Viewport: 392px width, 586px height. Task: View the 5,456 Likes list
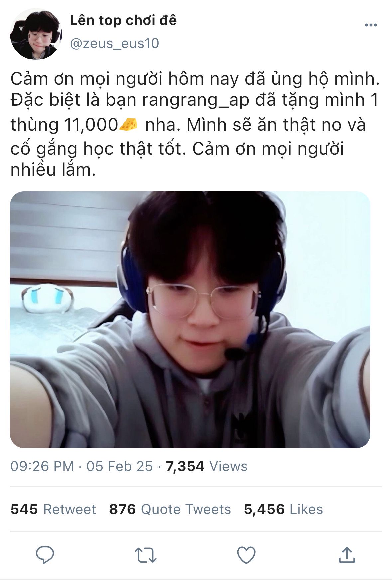tap(283, 509)
